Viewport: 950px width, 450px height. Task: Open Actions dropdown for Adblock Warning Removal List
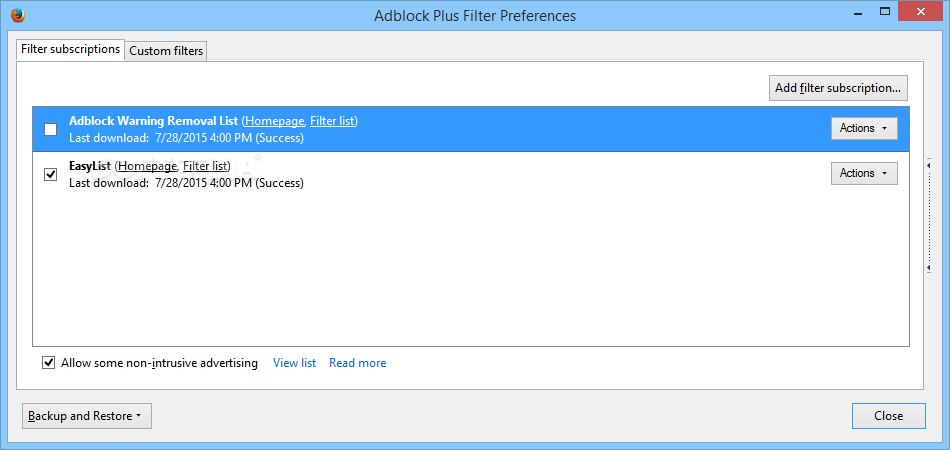click(864, 128)
